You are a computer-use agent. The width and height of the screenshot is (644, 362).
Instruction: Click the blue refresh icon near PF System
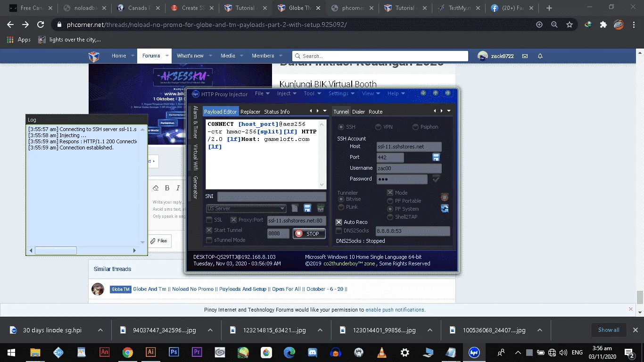click(444, 208)
